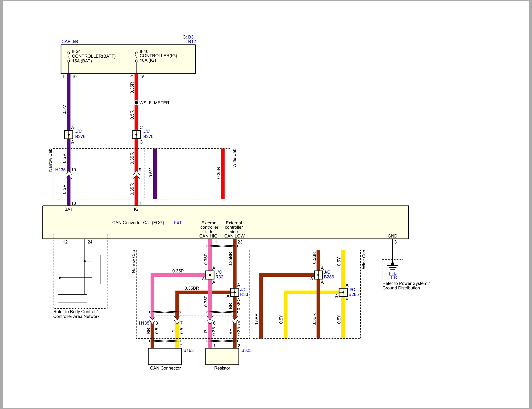Click the J/C B270 label

148,134
